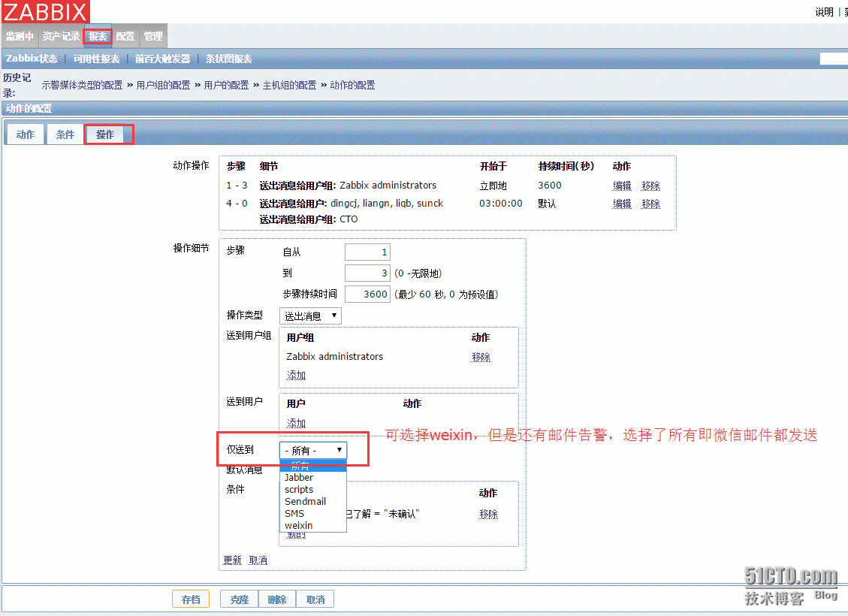Viewport: 848px width, 616px height.
Task: Click the 克隆 clone button
Action: coord(240,599)
